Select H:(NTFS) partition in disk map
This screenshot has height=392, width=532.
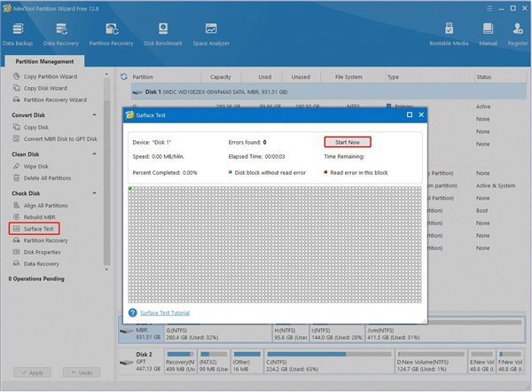(x=291, y=333)
